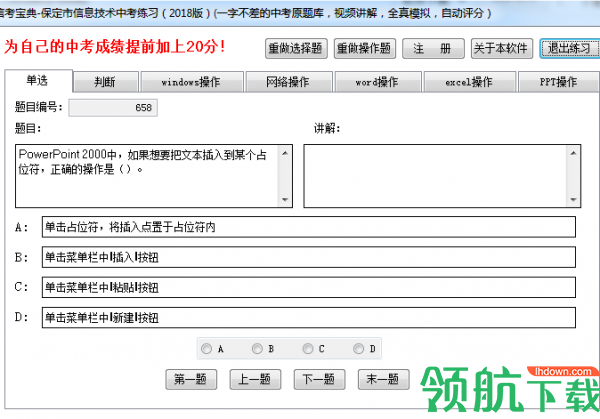Select answer radio button D

(359, 349)
